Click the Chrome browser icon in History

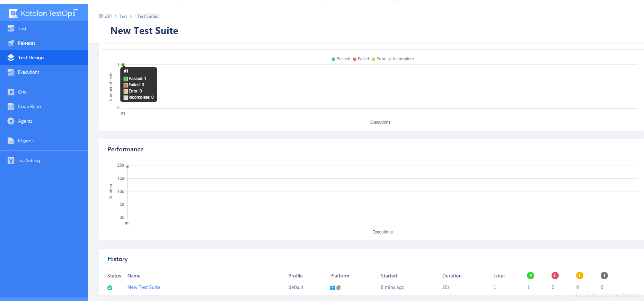pos(339,288)
